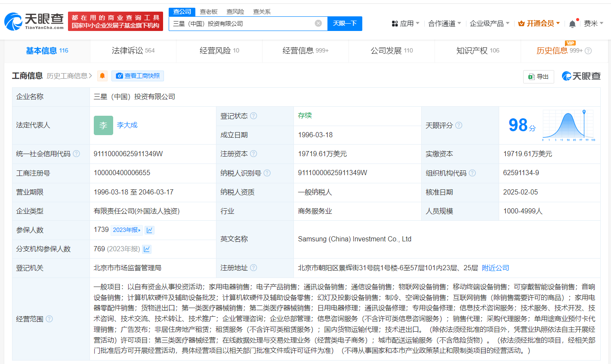This screenshot has width=611, height=364.
Task: Click the 存续 registration status value
Action: click(x=305, y=115)
